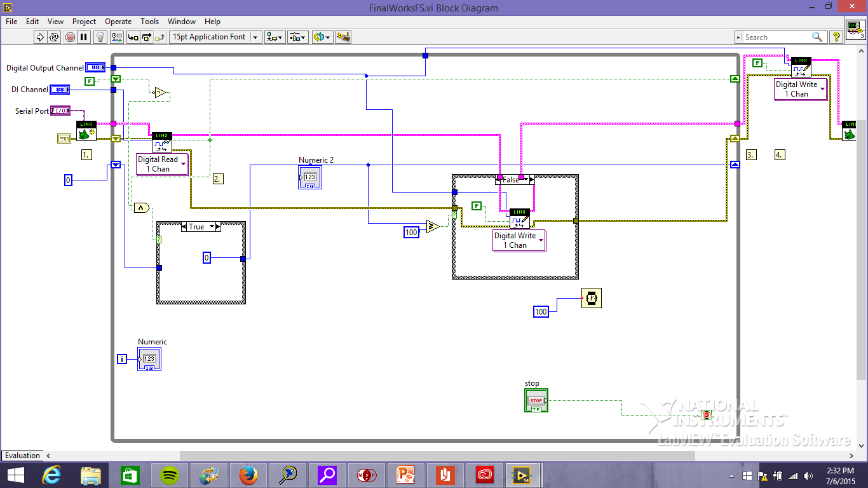The height and width of the screenshot is (488, 868).
Task: Open Internet Explorer from the taskbar
Action: point(51,475)
